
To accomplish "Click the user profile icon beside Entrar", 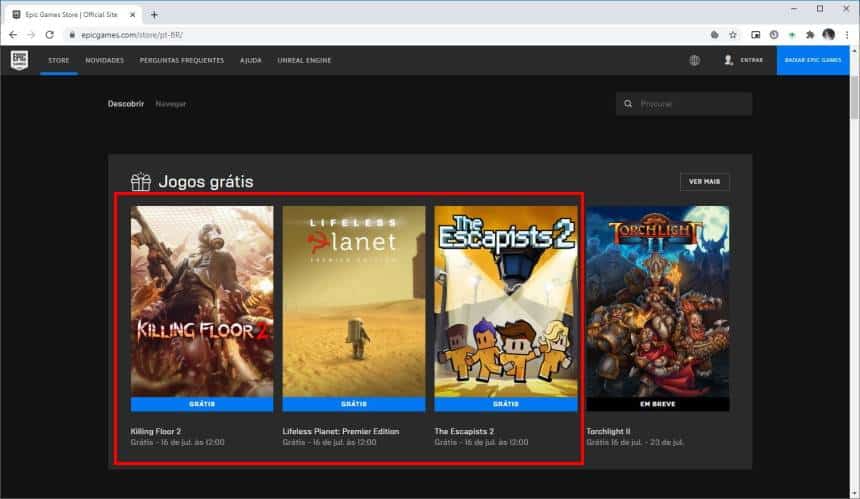I will coord(728,60).
